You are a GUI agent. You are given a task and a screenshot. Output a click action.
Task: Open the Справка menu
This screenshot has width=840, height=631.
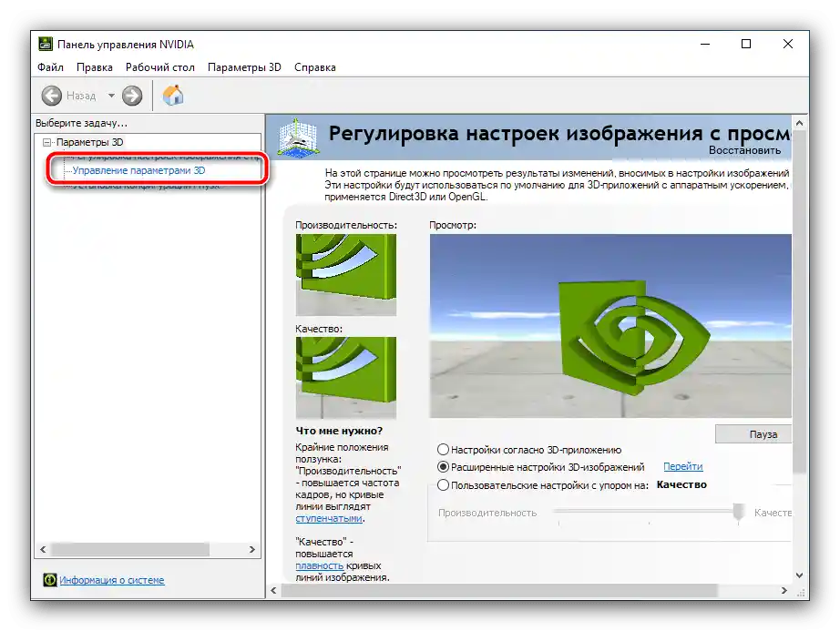pos(315,67)
